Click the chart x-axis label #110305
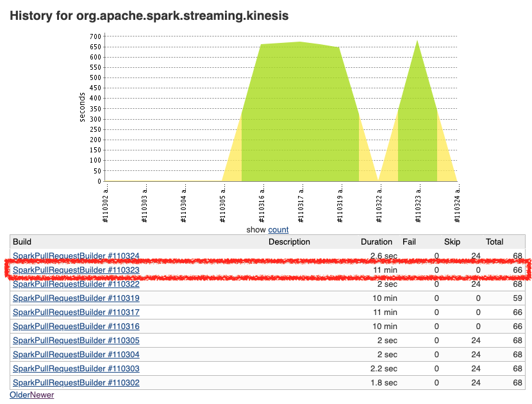Image resolution: width=532 pixels, height=404 pixels. (x=222, y=204)
